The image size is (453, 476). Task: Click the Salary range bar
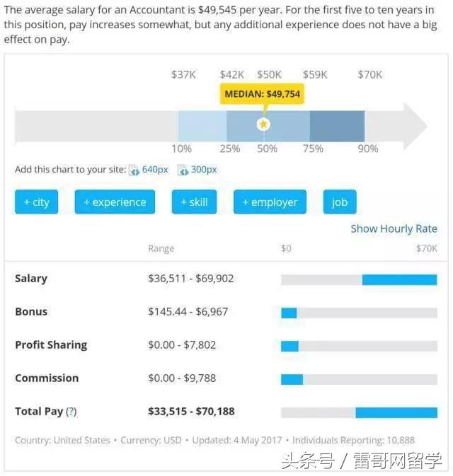pyautogui.click(x=399, y=279)
